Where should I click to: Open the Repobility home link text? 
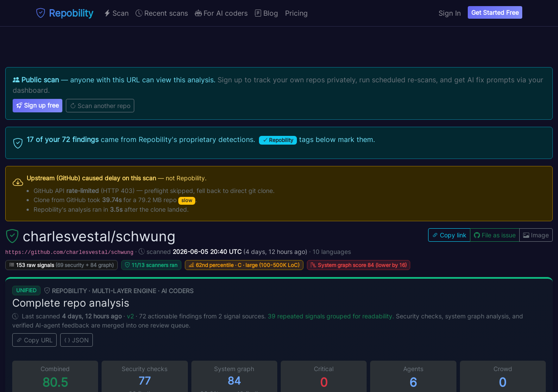71,13
